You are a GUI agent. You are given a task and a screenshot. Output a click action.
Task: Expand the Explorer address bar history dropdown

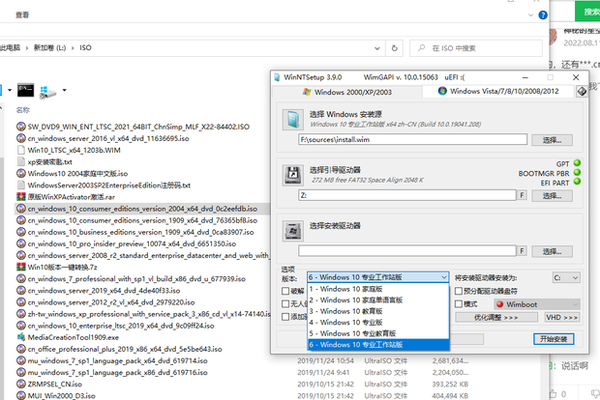pos(377,48)
